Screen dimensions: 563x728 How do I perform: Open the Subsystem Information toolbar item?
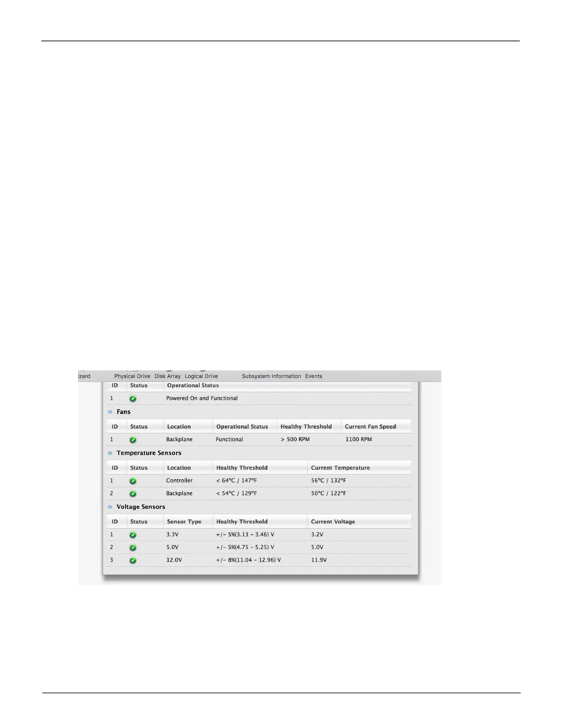(x=271, y=376)
